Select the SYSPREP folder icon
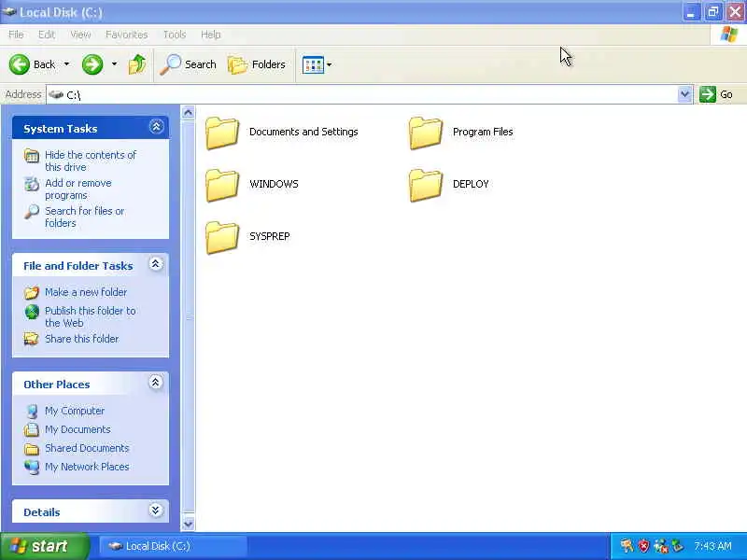Viewport: 747px width, 560px height. pos(222,238)
